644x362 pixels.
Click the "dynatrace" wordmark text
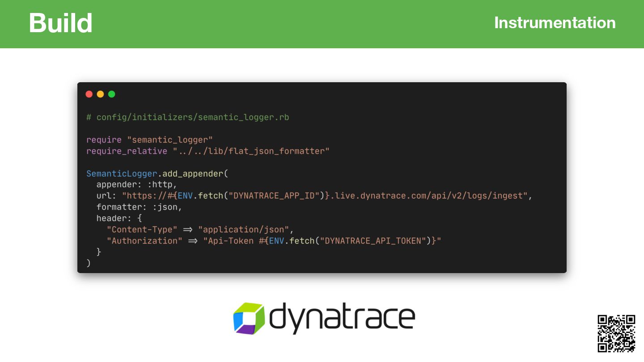[x=342, y=318]
